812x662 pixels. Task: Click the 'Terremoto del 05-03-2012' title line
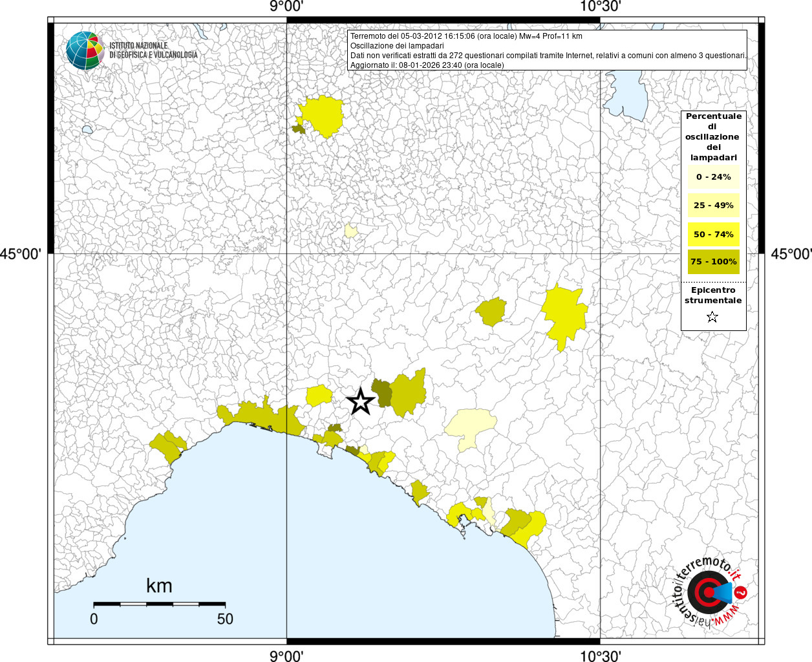click(466, 36)
